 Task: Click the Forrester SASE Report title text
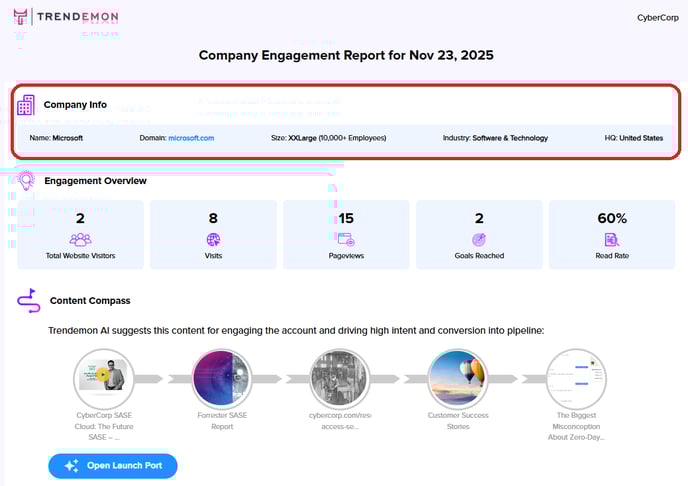coord(222,420)
